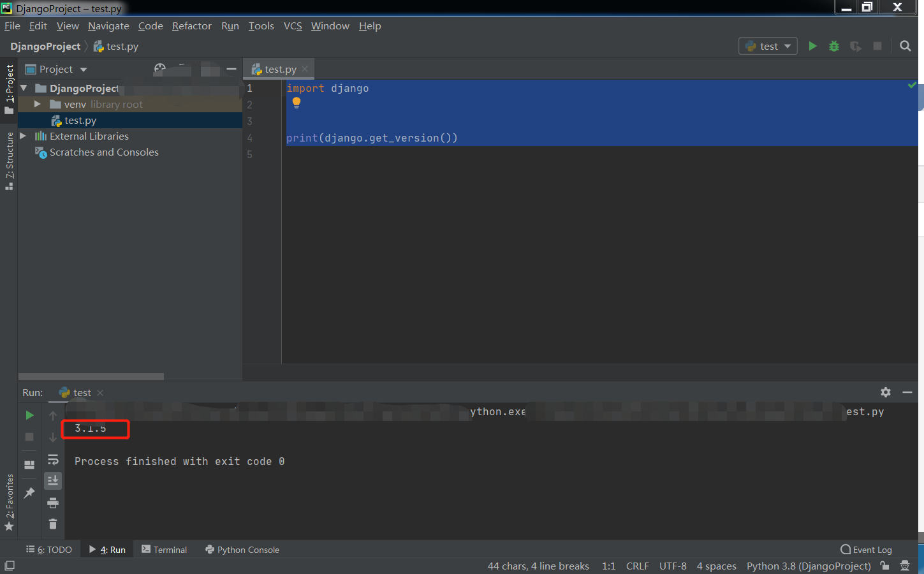Click test.py in the breadcrumb bar
Image resolution: width=924 pixels, height=574 pixels.
coord(116,46)
